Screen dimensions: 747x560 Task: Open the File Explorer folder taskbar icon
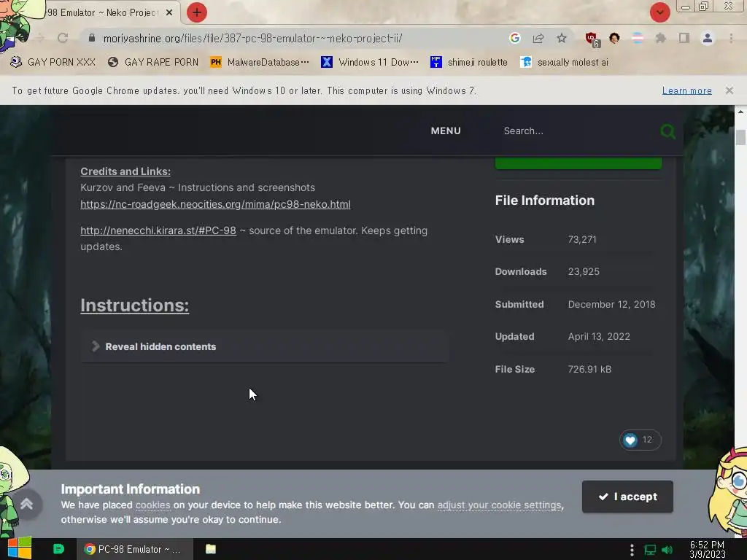click(211, 549)
